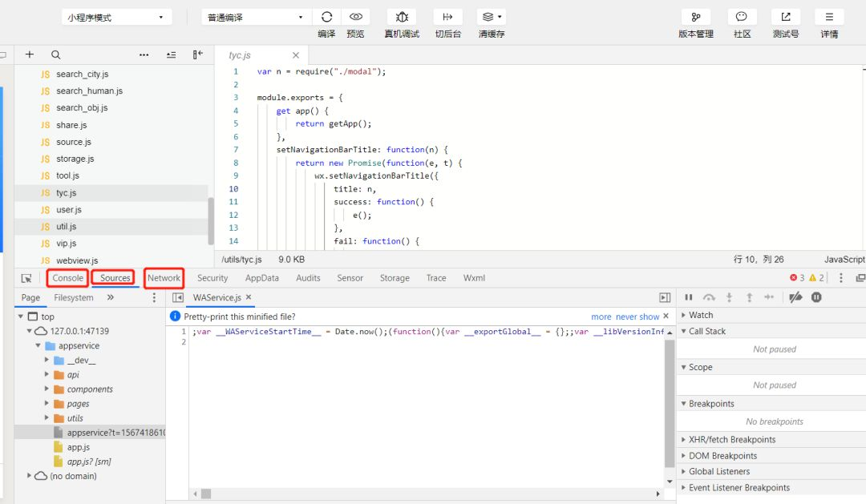Click the clear cache layers icon
This screenshot has width=866, height=504.
click(488, 17)
